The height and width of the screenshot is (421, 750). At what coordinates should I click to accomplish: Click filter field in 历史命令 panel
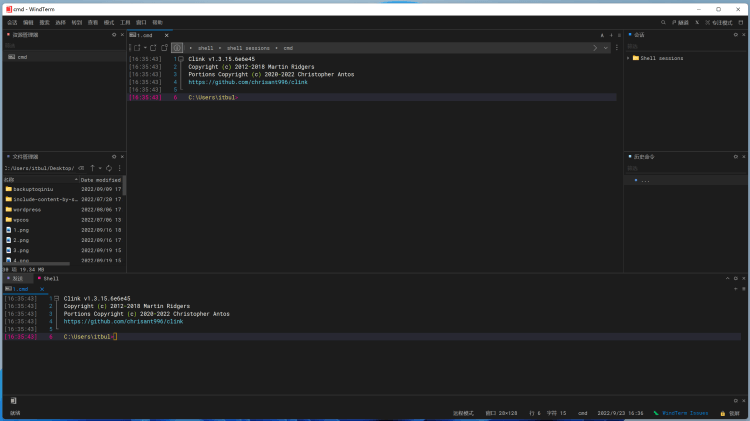click(x=685, y=168)
